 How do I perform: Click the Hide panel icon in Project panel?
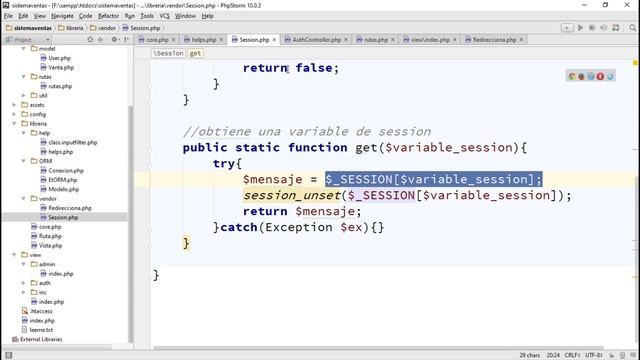(x=127, y=40)
